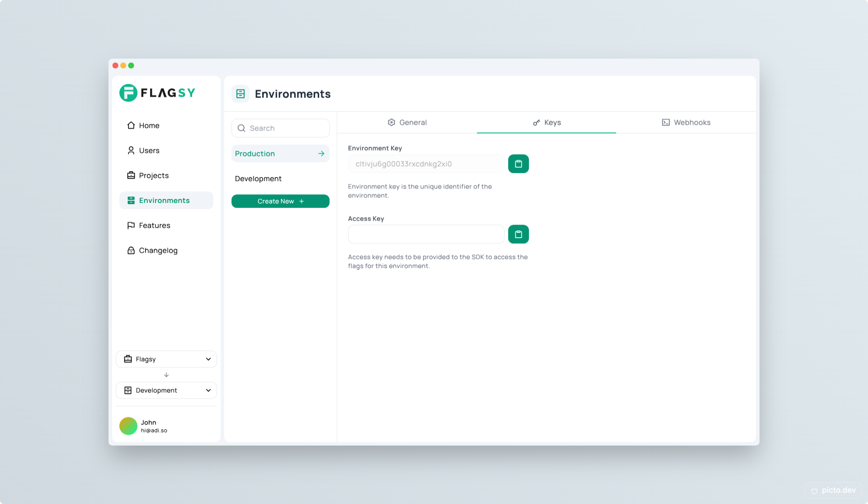The image size is (868, 504).
Task: Click the Environments icon in sidebar
Action: tap(130, 200)
